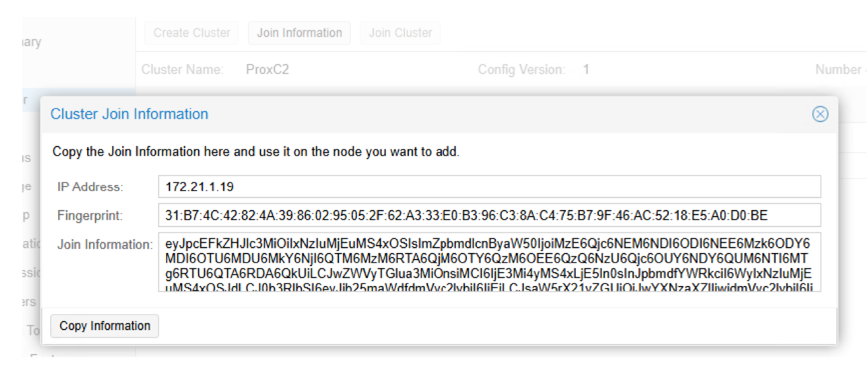Click the IP Address field label
The width and height of the screenshot is (868, 383).
click(90, 187)
